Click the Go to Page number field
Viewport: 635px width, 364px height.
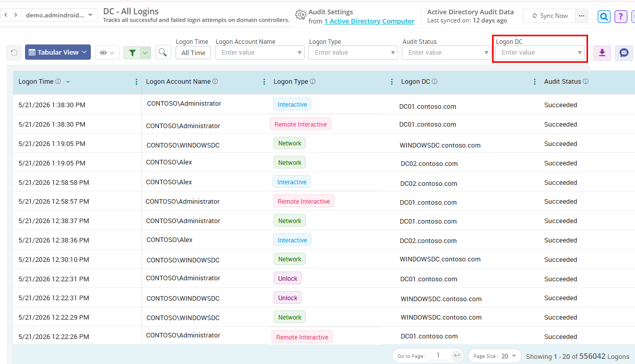[x=438, y=356]
